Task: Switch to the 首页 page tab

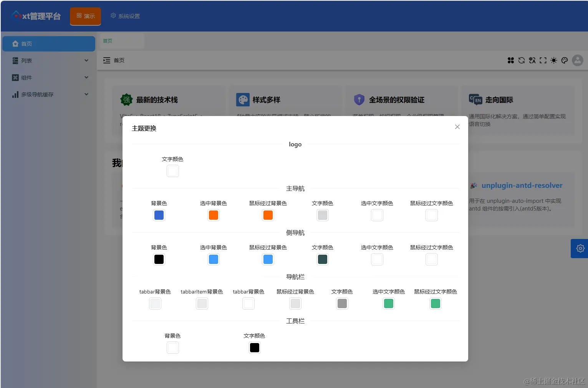Action: point(122,41)
